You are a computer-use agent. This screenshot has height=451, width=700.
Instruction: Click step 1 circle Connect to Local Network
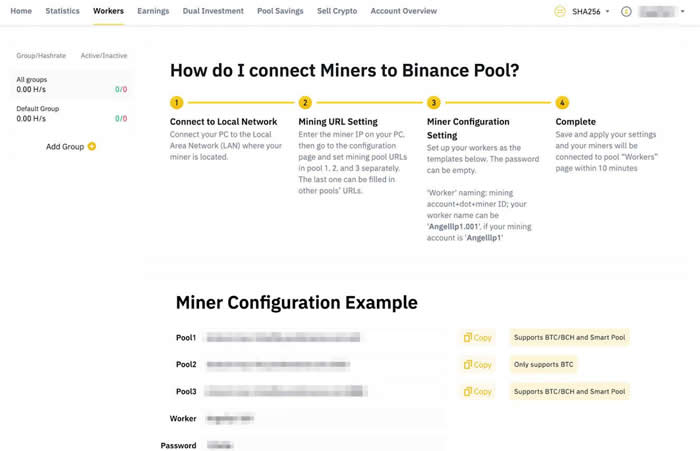pyautogui.click(x=176, y=102)
